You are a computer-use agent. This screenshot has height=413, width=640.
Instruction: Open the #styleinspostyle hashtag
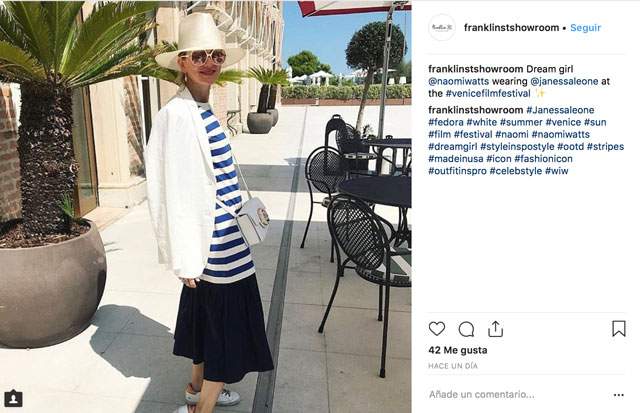[517, 147]
